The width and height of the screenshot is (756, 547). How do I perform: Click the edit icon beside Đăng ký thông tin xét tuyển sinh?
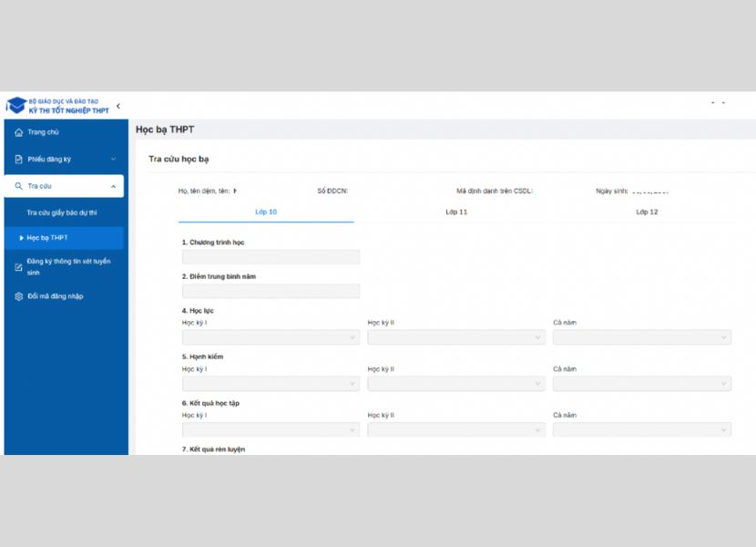point(19,267)
